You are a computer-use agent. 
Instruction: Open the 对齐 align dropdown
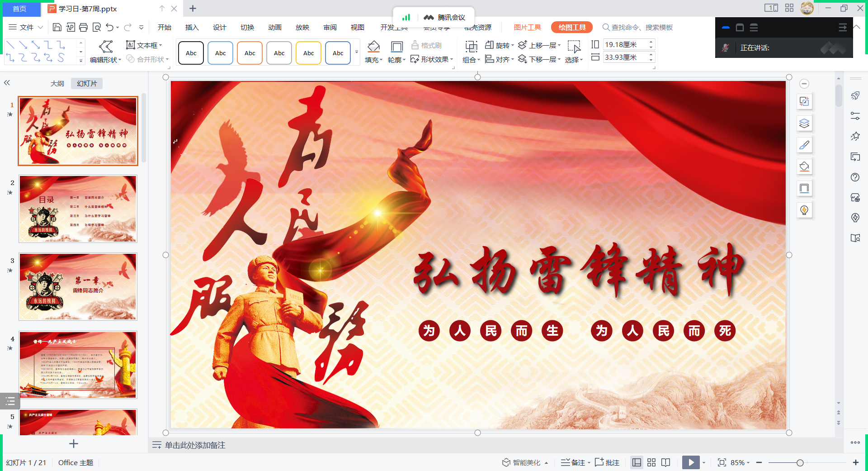[500, 59]
